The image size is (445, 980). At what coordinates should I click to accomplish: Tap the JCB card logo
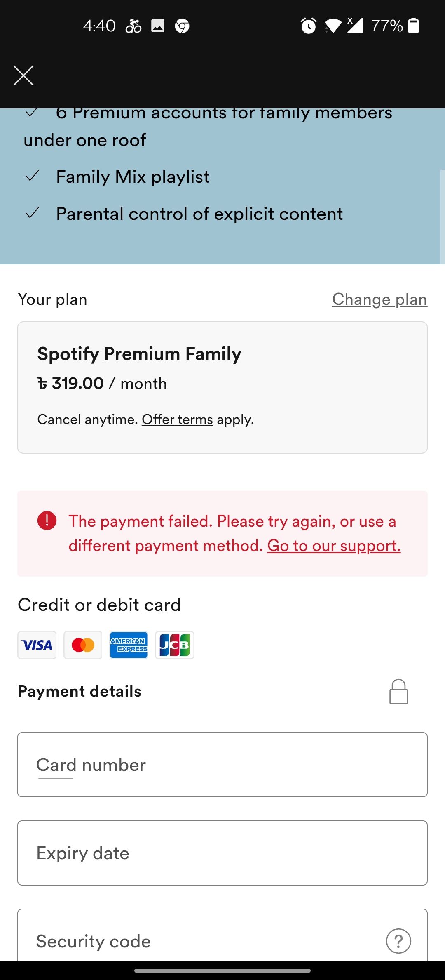pyautogui.click(x=174, y=645)
